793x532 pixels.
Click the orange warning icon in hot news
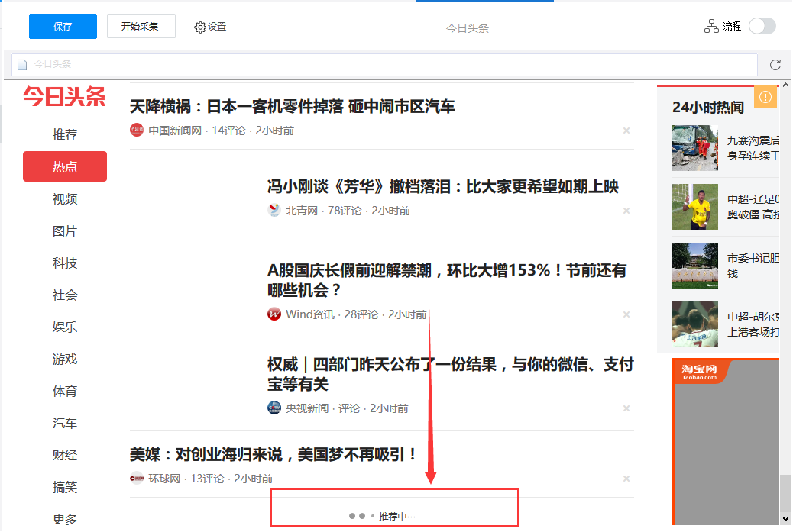tap(765, 98)
